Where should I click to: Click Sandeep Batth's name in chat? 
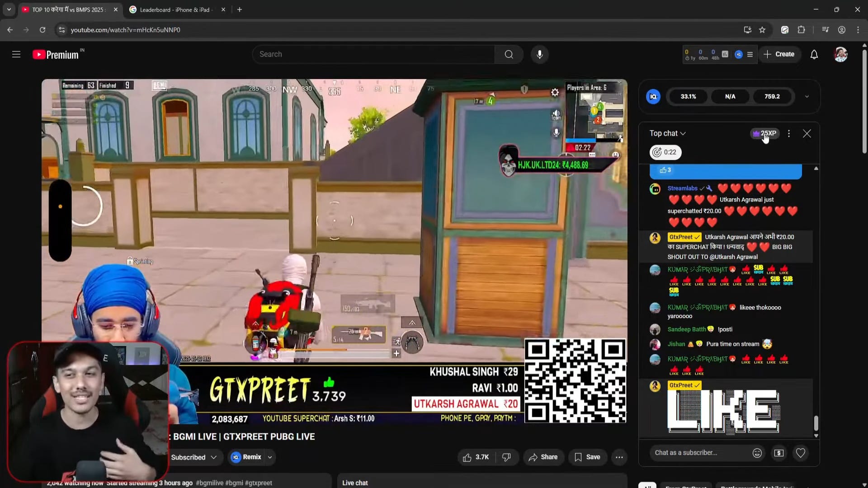point(686,329)
